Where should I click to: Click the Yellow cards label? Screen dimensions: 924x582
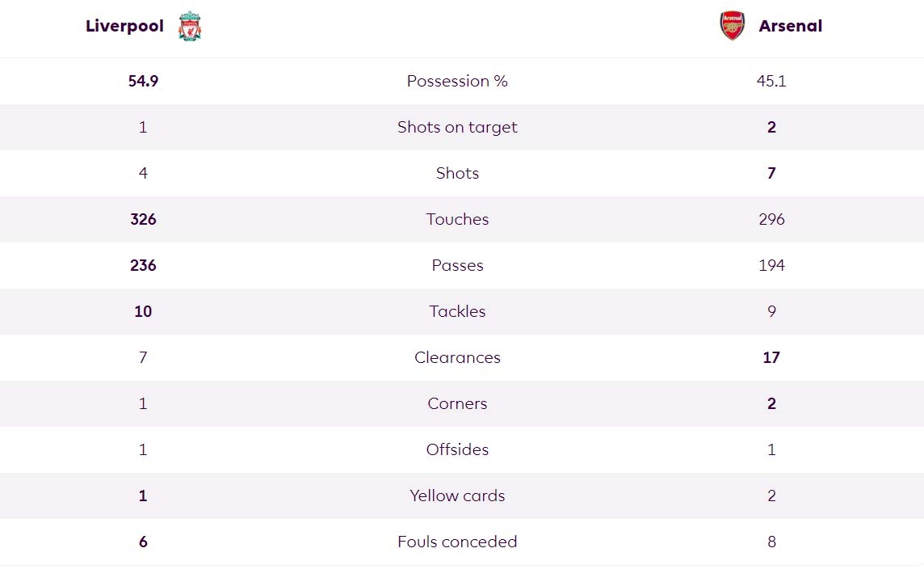[457, 496]
